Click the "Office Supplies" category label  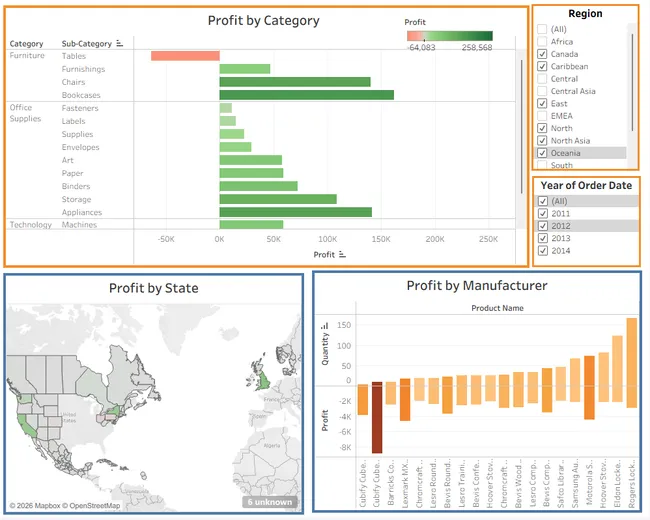coord(25,113)
